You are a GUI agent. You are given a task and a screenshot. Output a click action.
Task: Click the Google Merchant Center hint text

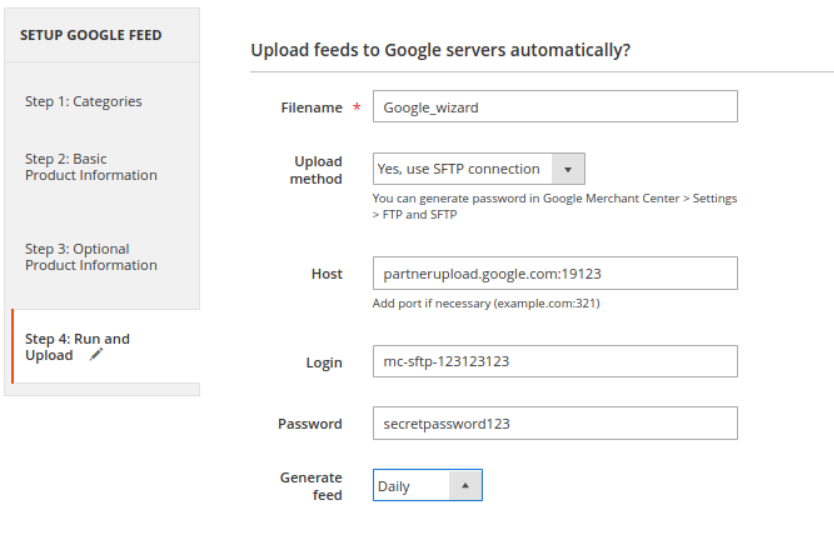555,206
